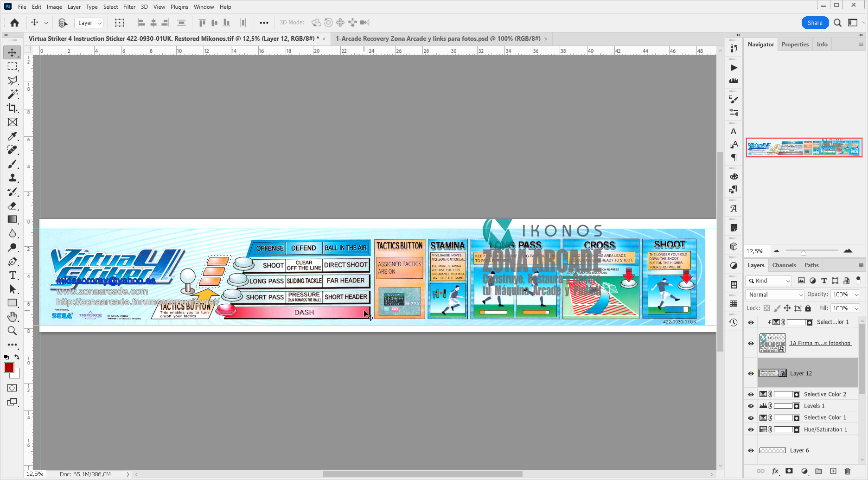Select the Clone Stamp tool
Screen dimensions: 868x480
tap(13, 178)
